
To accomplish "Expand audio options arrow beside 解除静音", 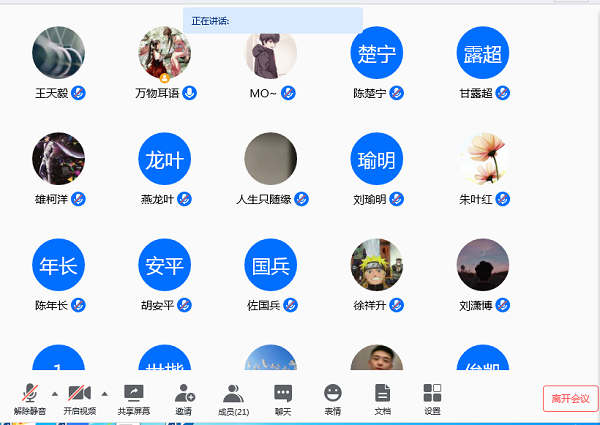I will (54, 393).
